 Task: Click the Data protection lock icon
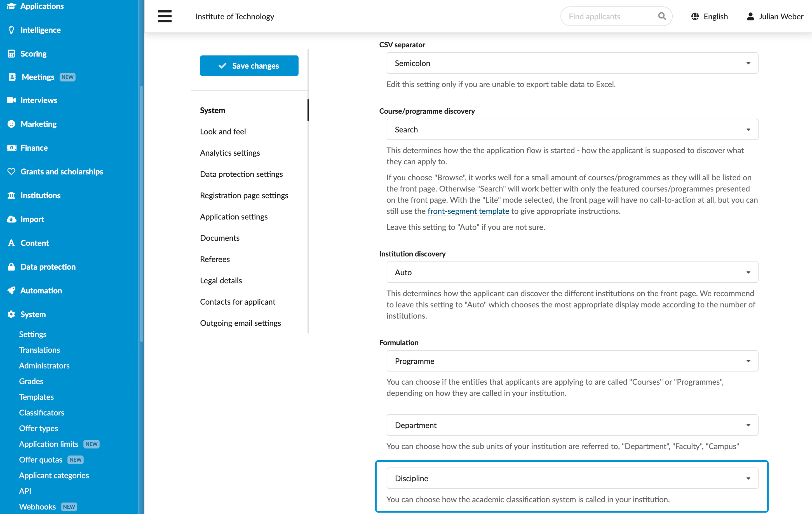11,267
